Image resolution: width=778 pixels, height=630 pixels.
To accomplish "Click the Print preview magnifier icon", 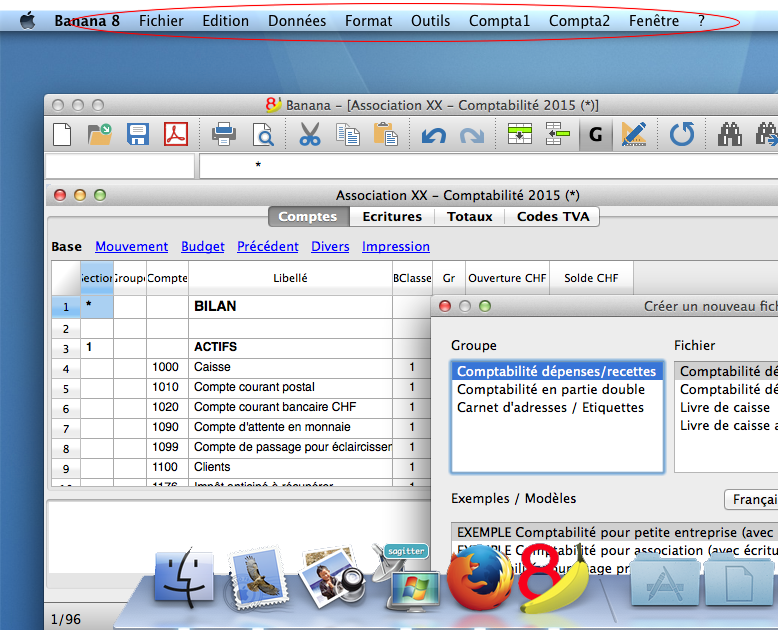I will pos(263,134).
